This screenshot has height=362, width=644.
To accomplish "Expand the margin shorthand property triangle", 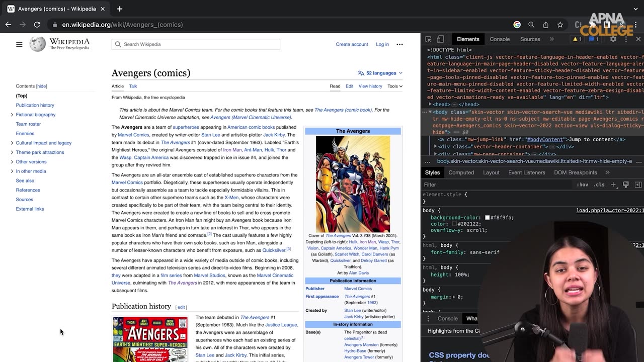I will click(454, 297).
